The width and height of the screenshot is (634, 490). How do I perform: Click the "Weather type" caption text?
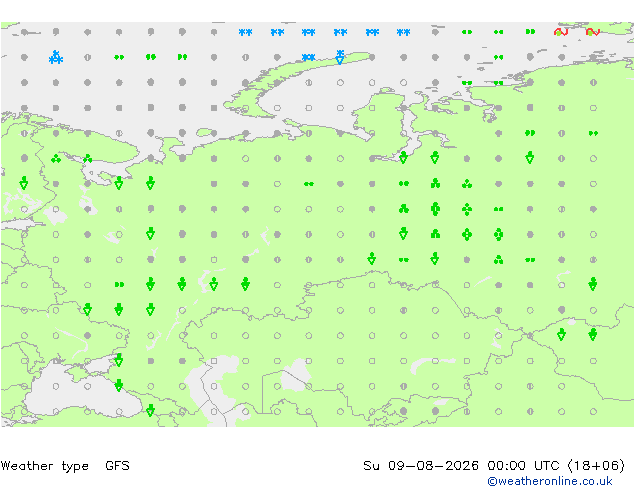(45, 466)
